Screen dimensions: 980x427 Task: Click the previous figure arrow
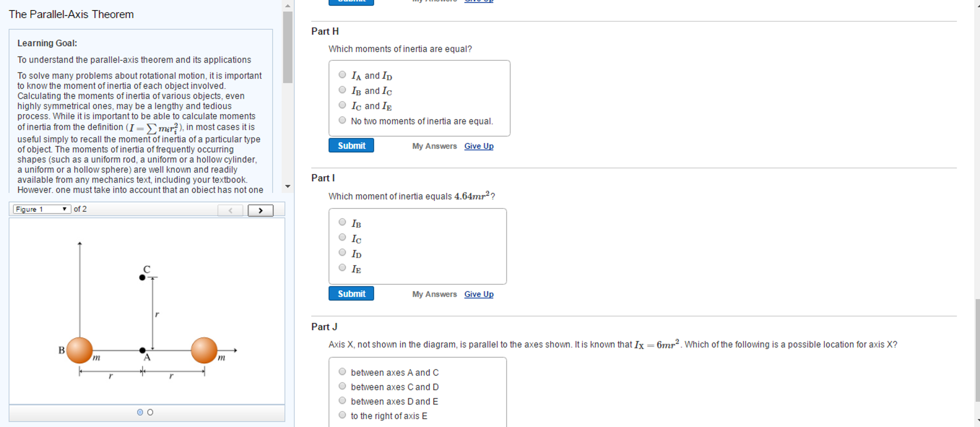230,210
